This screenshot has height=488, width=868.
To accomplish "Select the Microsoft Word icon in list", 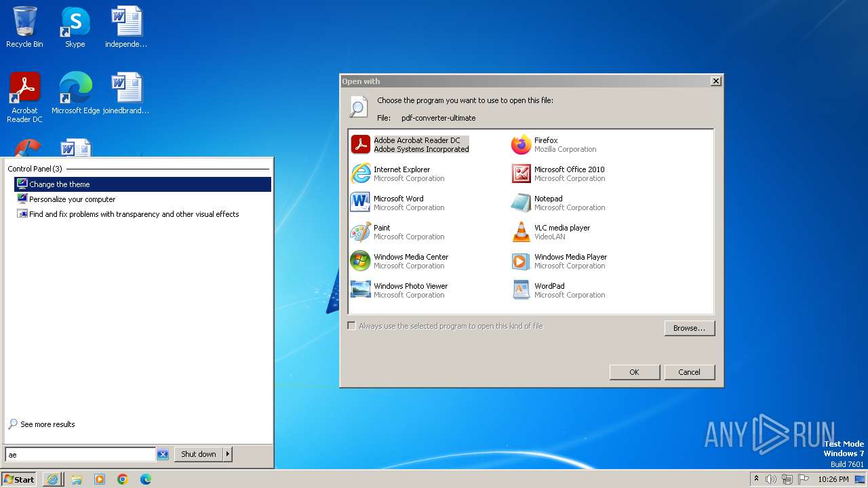I will point(361,203).
